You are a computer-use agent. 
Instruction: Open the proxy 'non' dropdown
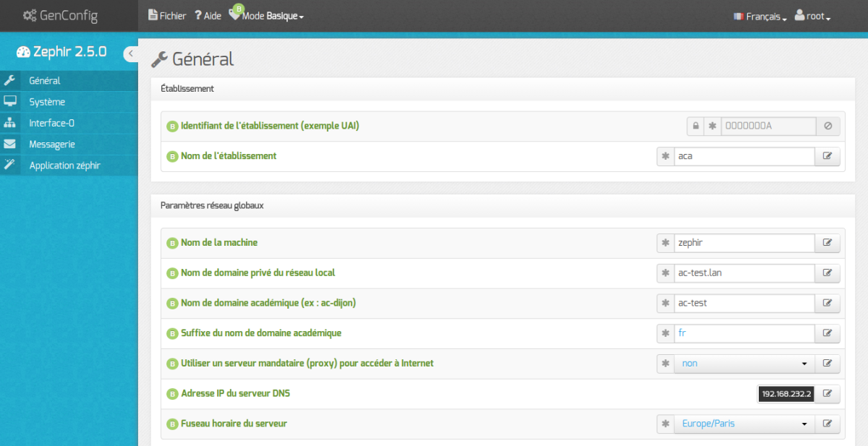pyautogui.click(x=744, y=364)
